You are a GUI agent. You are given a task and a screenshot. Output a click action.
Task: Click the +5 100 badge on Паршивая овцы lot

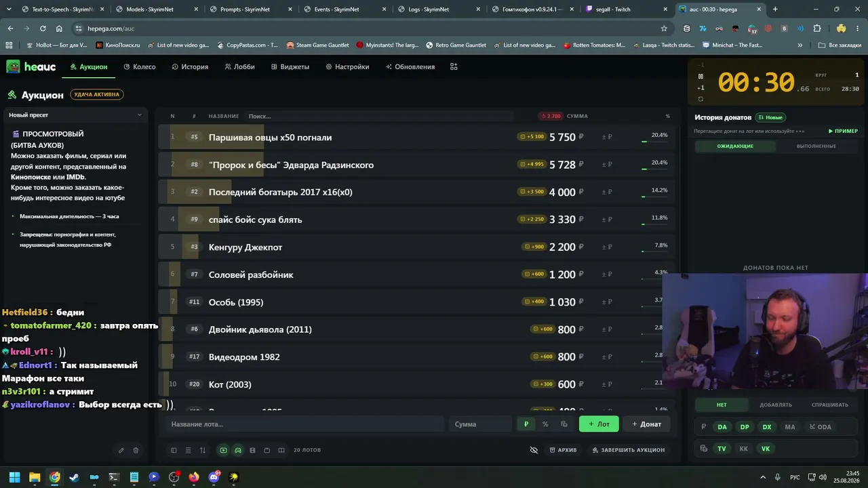coord(532,137)
